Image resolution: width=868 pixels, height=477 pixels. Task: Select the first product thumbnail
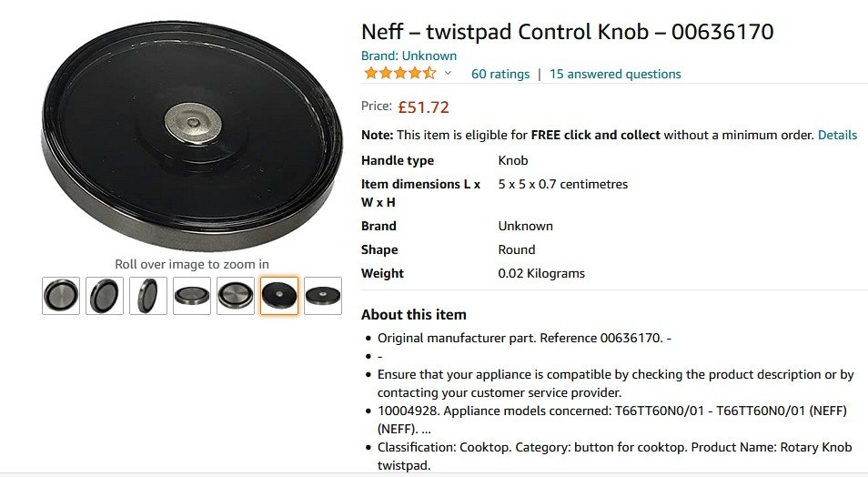point(61,296)
